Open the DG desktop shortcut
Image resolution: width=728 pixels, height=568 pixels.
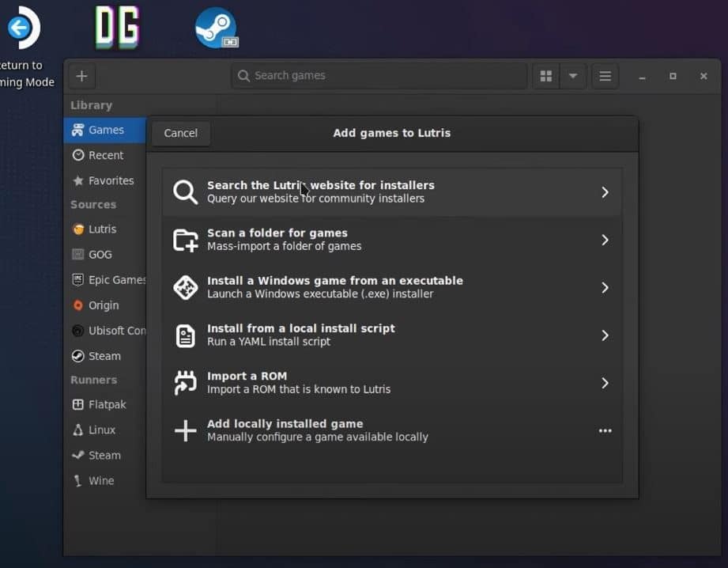[x=117, y=28]
